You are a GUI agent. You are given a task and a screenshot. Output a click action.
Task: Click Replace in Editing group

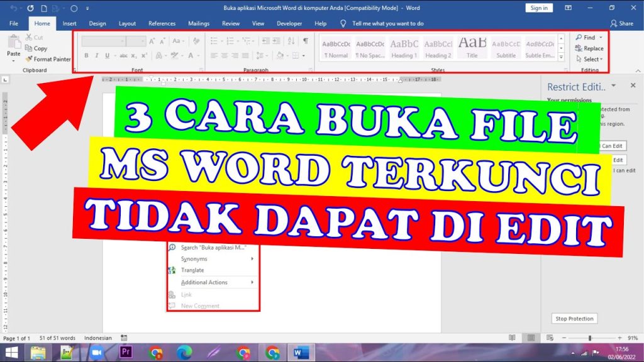[589, 48]
